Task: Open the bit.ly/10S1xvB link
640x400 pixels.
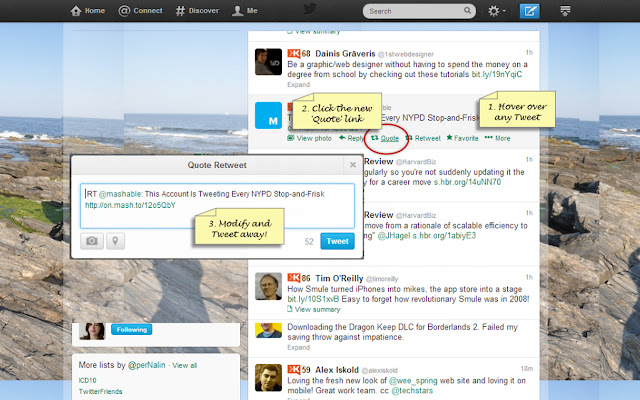Action: [313, 299]
